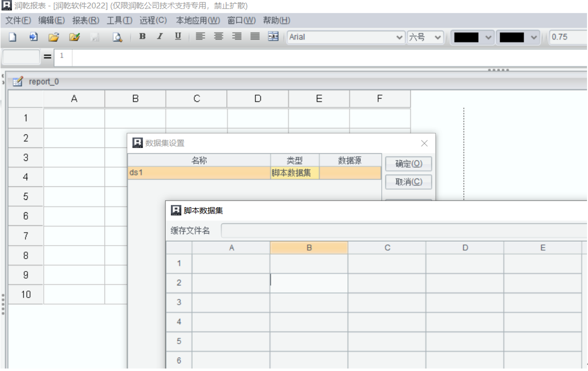Select the ds1 dataset row
The image size is (588, 371).
[254, 173]
